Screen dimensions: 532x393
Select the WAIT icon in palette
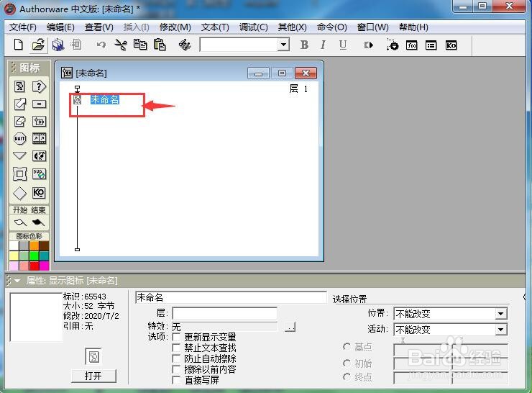19,138
